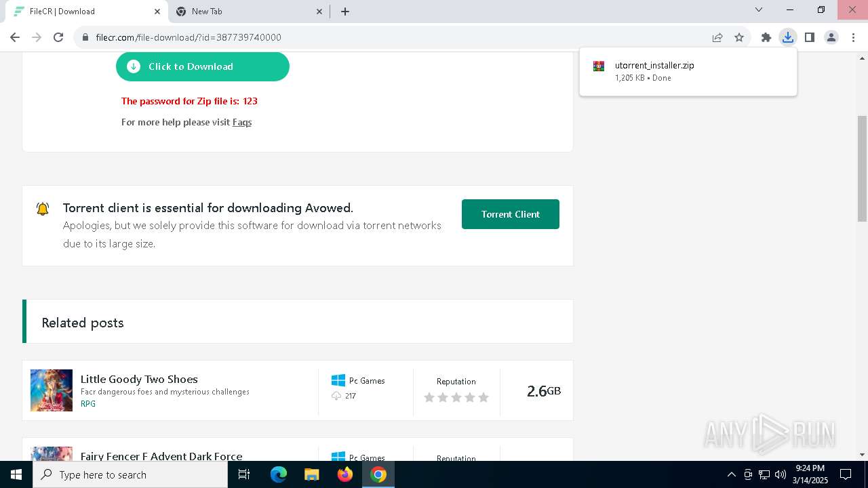Open the Little Goody Two Shoes post
This screenshot has width=868, height=488.
click(x=139, y=379)
